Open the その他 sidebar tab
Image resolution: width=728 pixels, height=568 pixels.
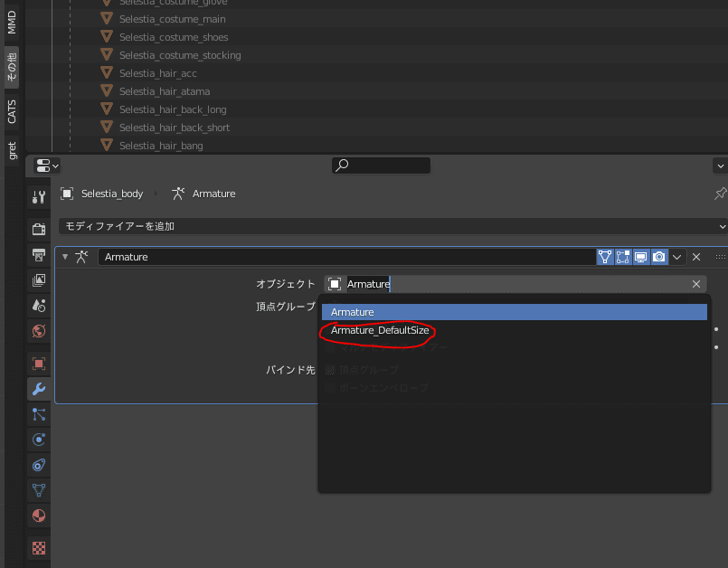tap(12, 67)
